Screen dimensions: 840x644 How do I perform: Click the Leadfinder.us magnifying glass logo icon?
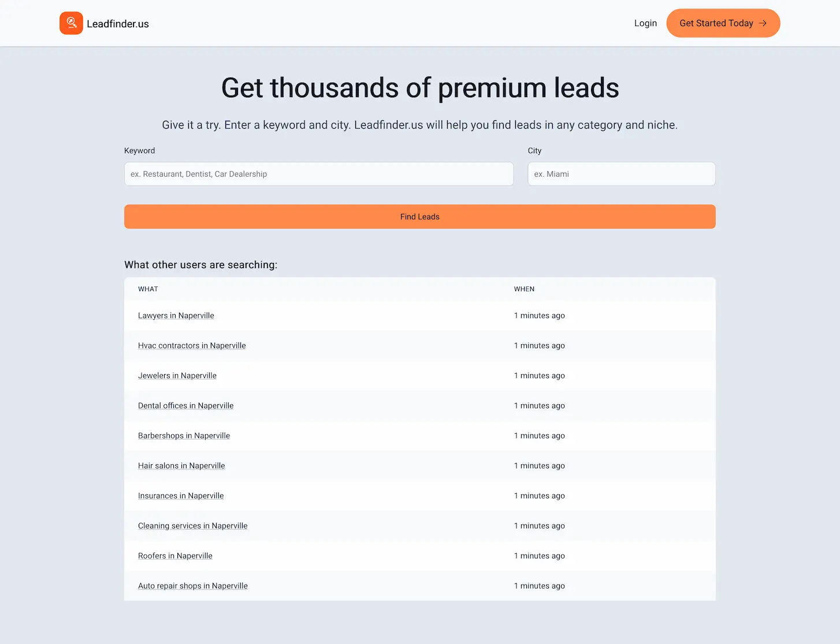point(71,23)
